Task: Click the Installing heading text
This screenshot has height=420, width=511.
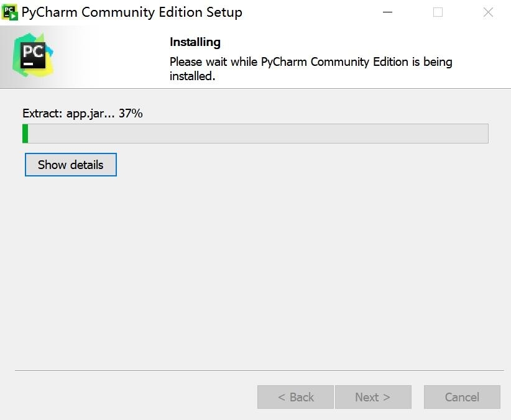Action: point(195,42)
